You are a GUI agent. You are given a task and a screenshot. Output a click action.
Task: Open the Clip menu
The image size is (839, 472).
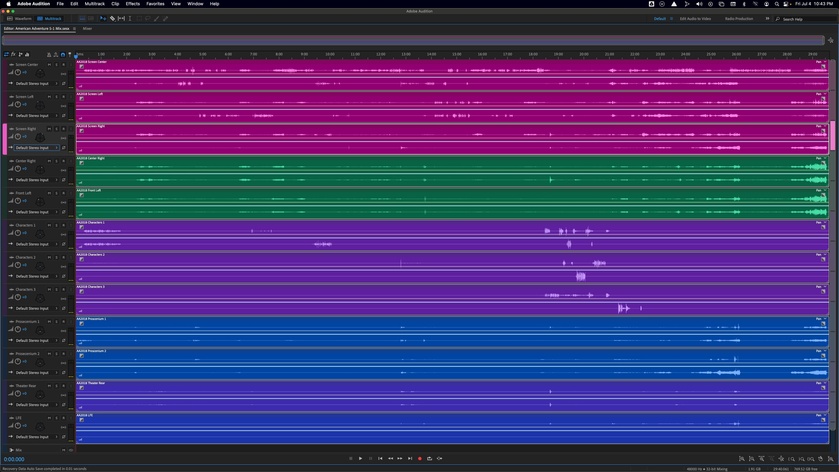(x=115, y=4)
